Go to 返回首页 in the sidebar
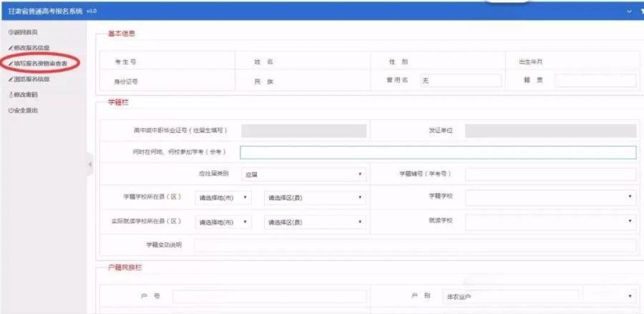644x314 pixels. click(23, 32)
